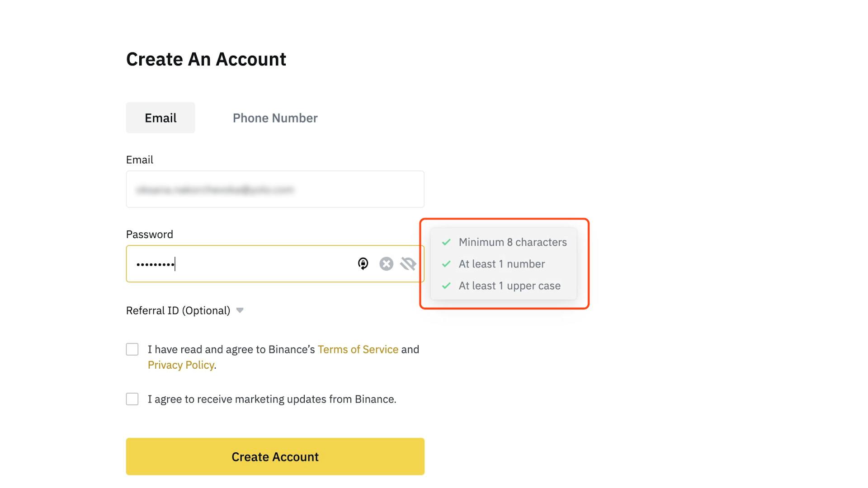Image resolution: width=868 pixels, height=488 pixels.
Task: Switch to the Phone Number tab
Action: pos(275,118)
